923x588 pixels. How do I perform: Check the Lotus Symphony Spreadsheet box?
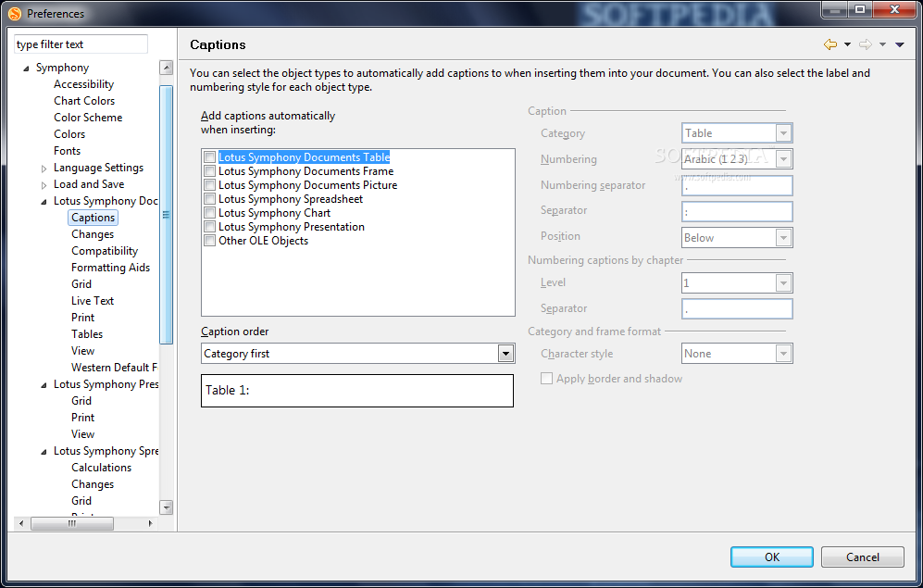click(x=209, y=199)
